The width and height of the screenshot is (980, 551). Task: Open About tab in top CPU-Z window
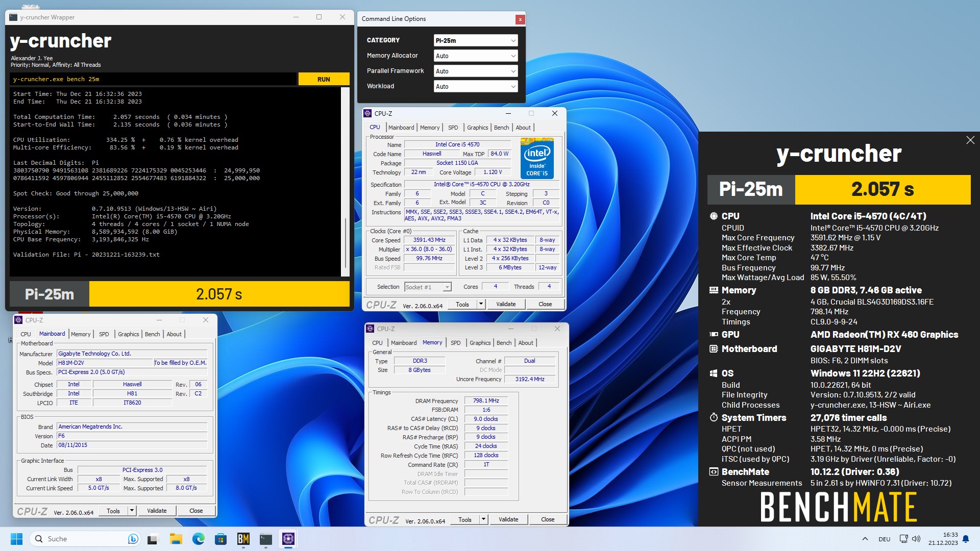tap(523, 128)
